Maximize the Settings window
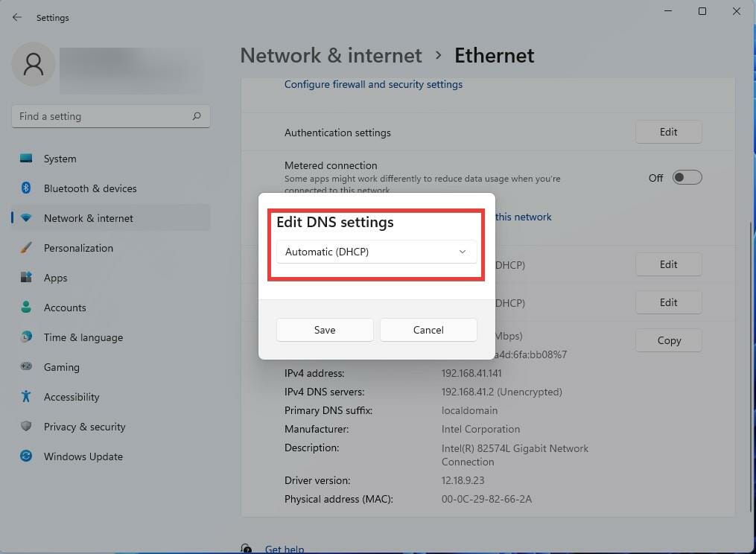The image size is (756, 554). pos(702,11)
